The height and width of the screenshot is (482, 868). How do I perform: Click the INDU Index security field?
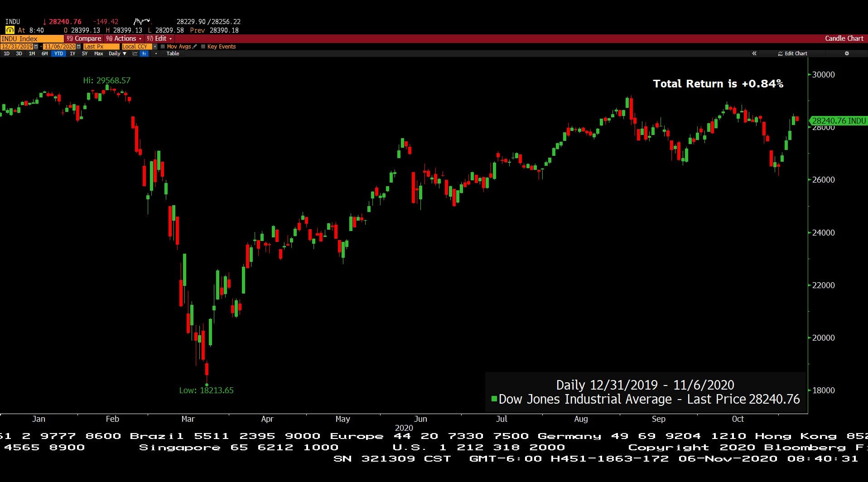pyautogui.click(x=32, y=39)
